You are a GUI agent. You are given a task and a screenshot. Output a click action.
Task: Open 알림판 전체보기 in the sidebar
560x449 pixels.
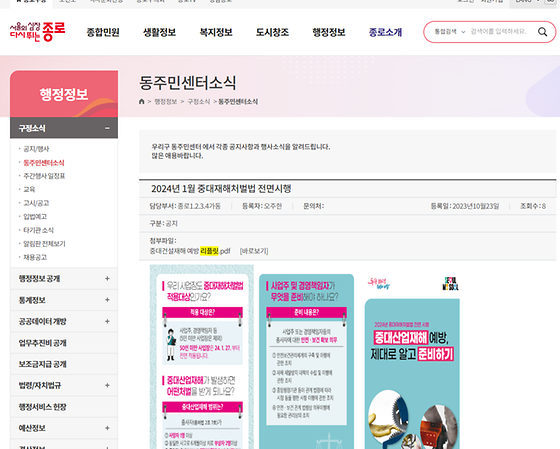click(44, 244)
